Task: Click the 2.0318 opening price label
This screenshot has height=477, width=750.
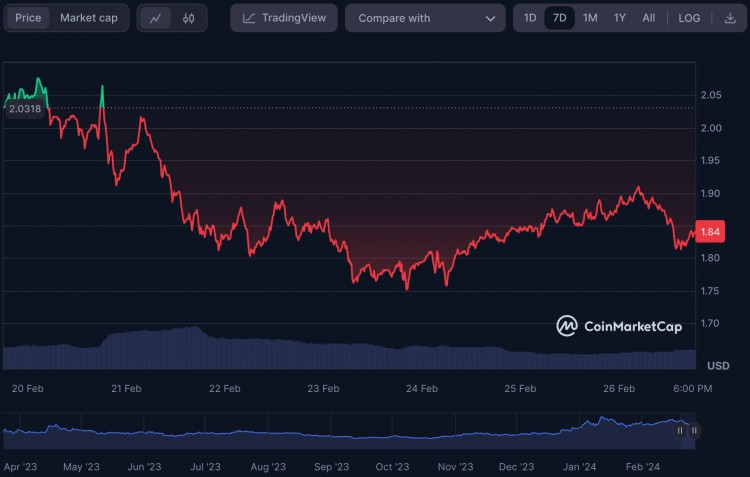Action: pos(25,109)
